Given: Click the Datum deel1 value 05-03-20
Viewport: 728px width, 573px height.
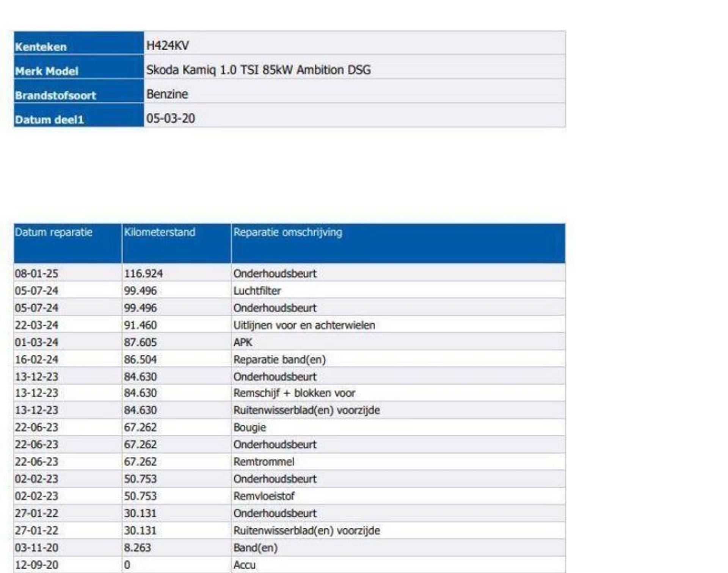Looking at the screenshot, I should click(170, 119).
